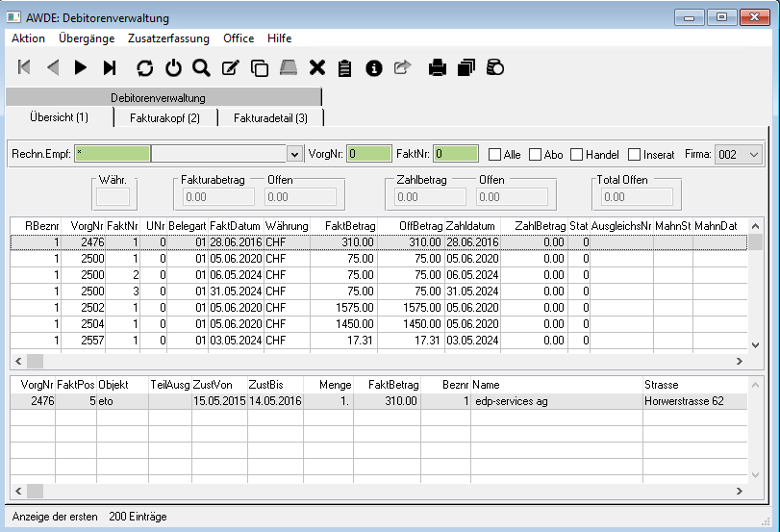Switch to Fakturakopf (2) tab
Screen dimensions: 780x532
[165, 117]
